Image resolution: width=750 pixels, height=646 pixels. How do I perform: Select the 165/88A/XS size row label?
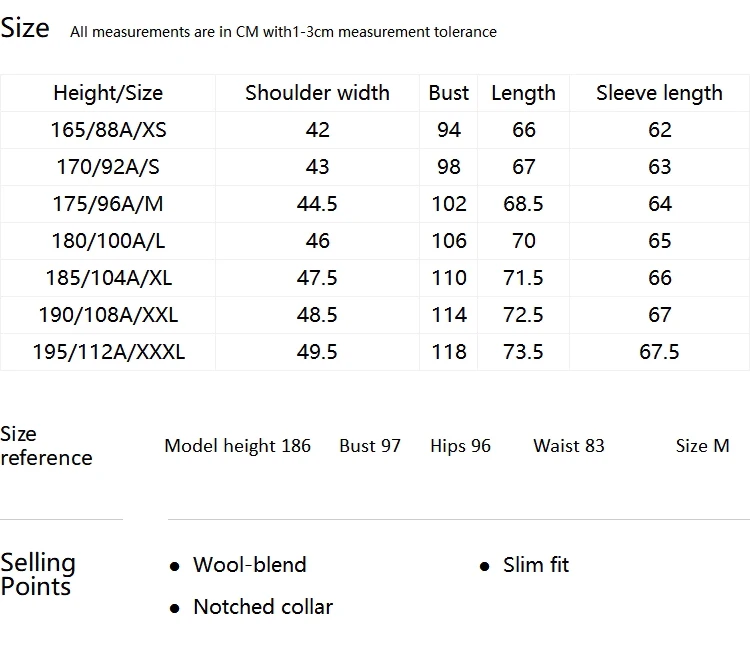coord(108,130)
